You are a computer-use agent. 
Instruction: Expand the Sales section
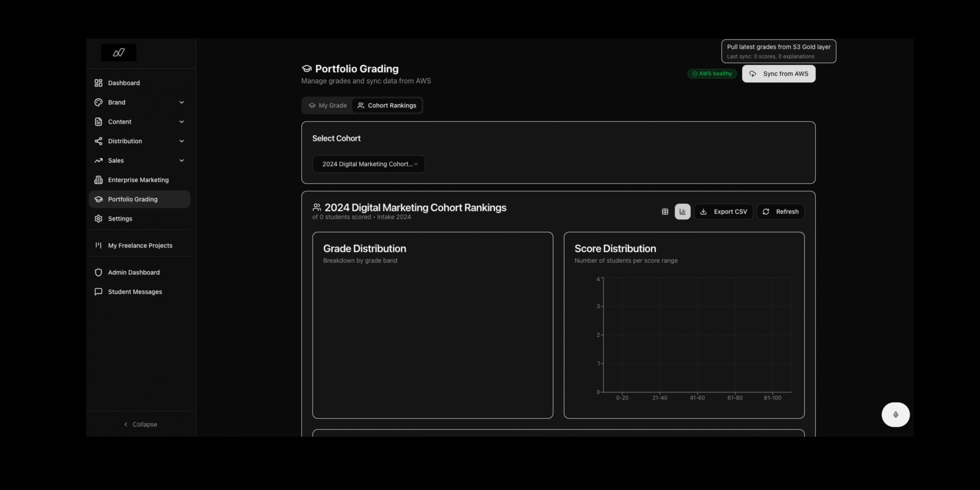pyautogui.click(x=182, y=160)
